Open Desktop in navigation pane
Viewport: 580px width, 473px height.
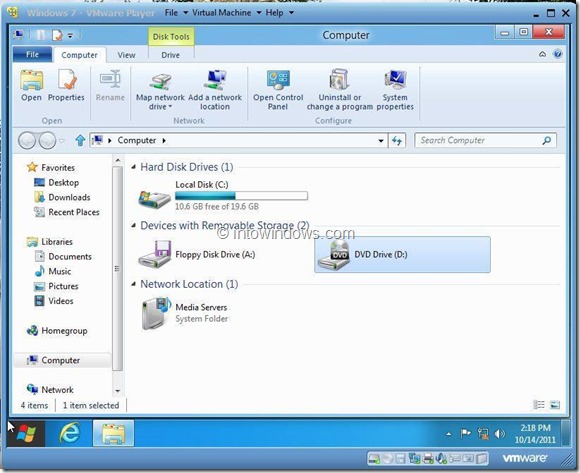coord(57,183)
